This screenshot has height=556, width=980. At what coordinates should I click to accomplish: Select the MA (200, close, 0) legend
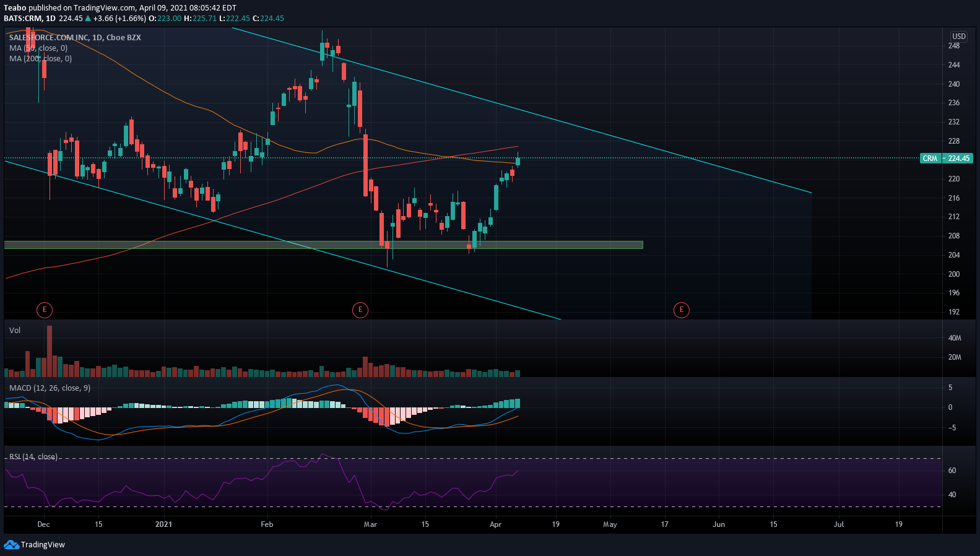tap(40, 58)
